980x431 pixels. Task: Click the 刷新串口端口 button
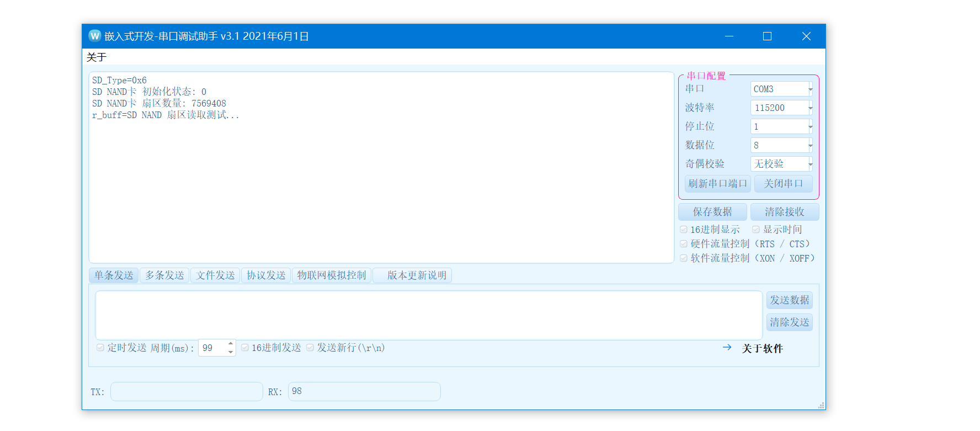point(717,183)
